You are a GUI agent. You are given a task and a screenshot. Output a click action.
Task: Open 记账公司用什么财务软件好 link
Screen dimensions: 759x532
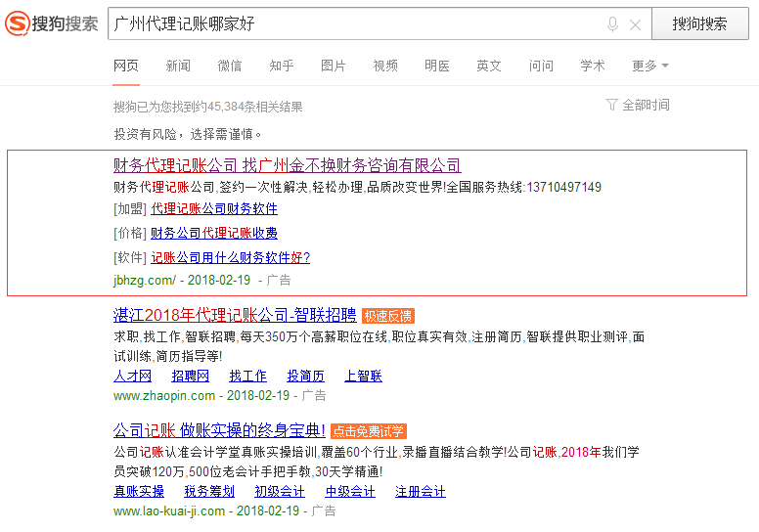230,257
